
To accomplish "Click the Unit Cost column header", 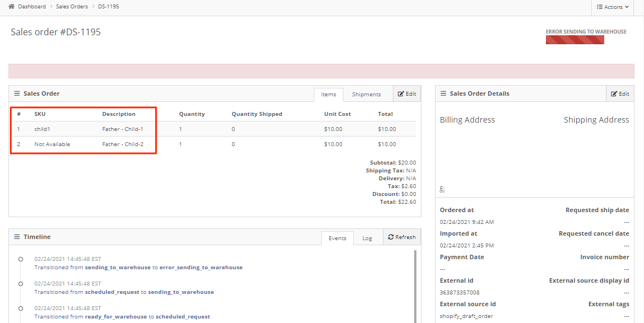I will [337, 114].
